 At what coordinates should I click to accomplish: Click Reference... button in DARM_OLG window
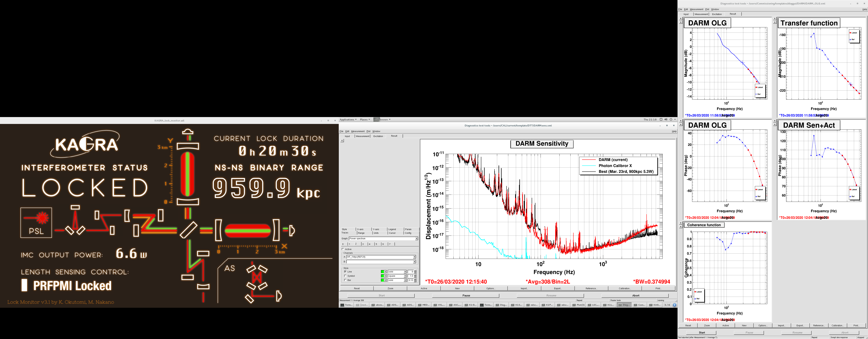click(x=819, y=326)
